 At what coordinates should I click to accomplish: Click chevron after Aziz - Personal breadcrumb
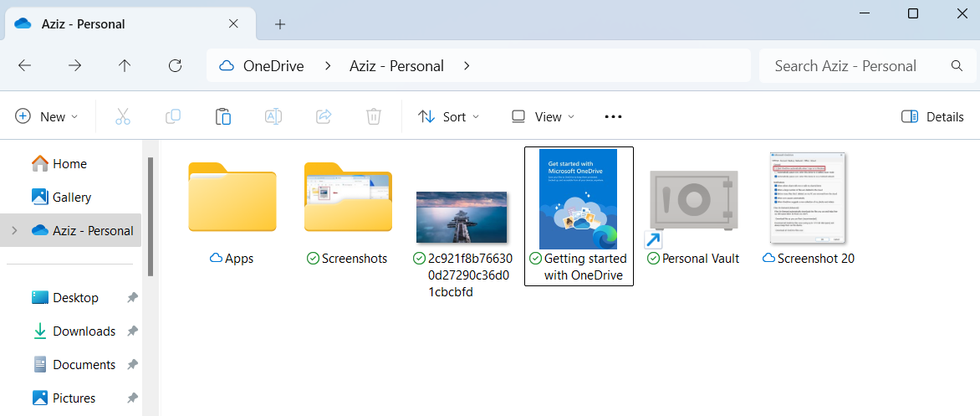click(467, 65)
